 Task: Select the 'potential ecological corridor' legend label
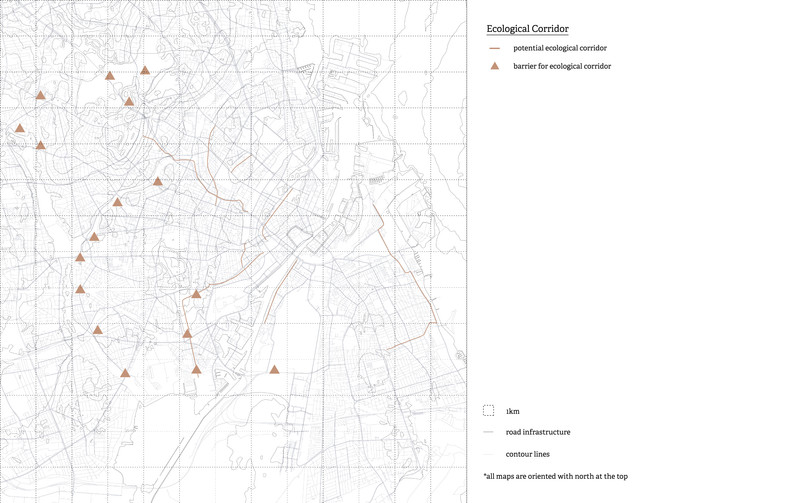point(560,48)
